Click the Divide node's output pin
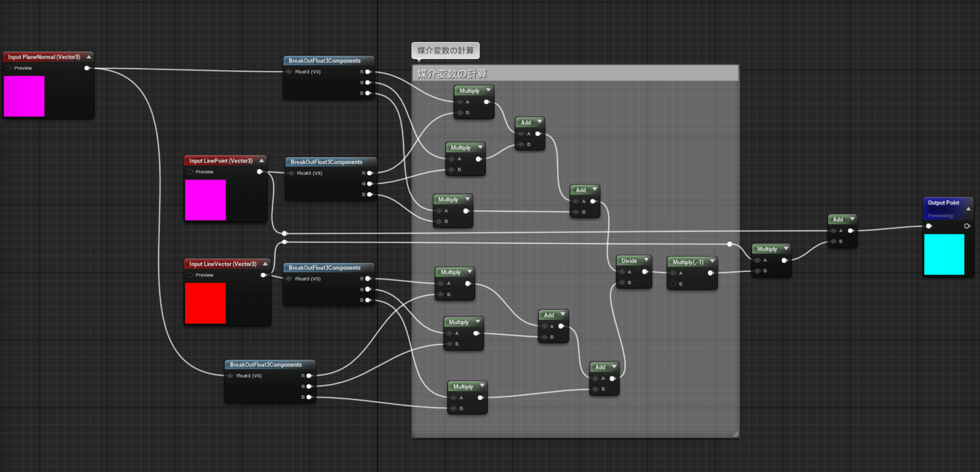Screen dimensions: 980x472 [x=644, y=272]
